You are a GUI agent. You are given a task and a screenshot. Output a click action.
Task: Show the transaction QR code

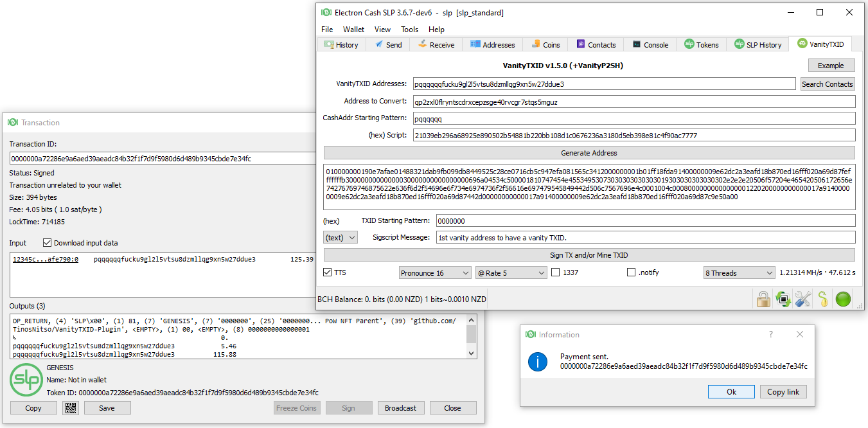71,407
